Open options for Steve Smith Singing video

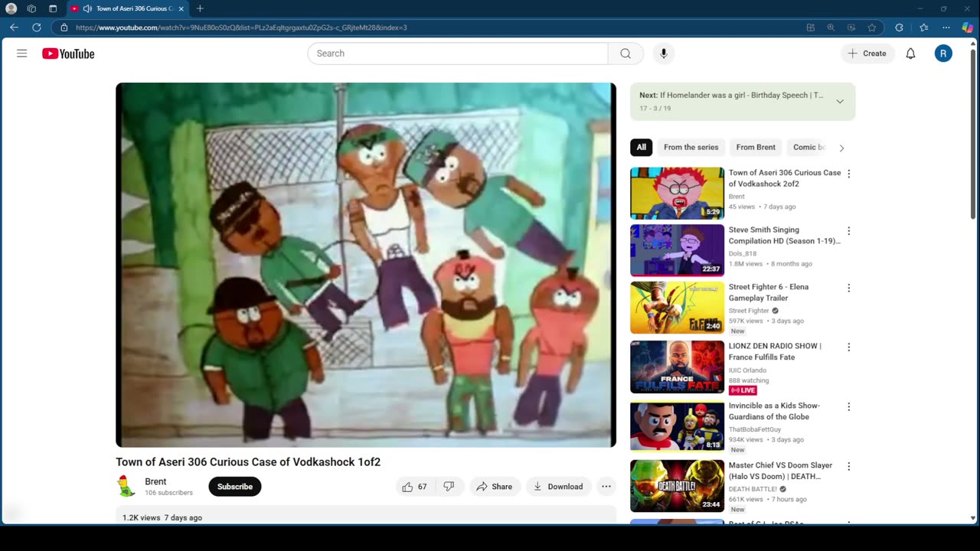(x=848, y=231)
